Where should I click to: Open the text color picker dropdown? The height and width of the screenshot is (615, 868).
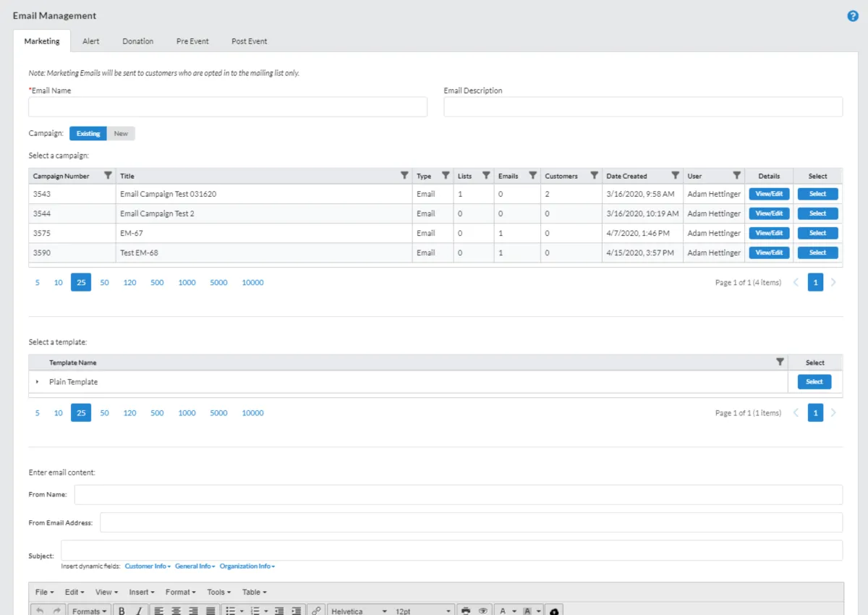[514, 611]
